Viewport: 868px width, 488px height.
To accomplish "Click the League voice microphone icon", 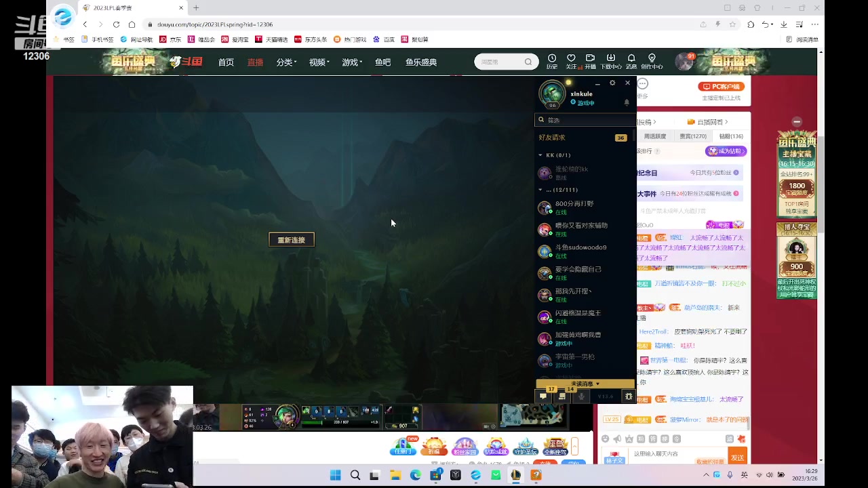I will tap(581, 396).
